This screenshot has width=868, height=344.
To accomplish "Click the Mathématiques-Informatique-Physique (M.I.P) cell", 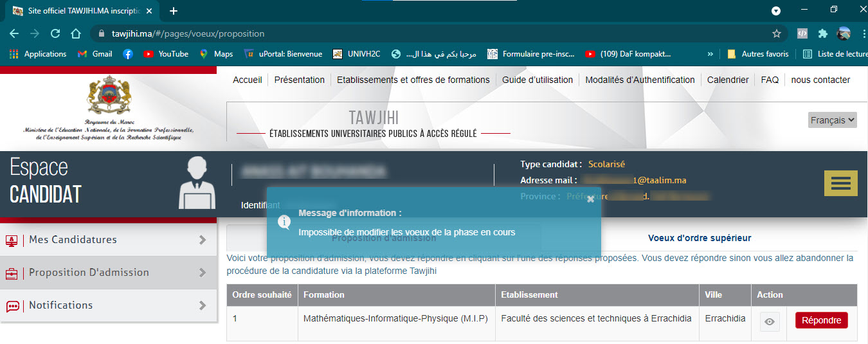I will [x=397, y=323].
